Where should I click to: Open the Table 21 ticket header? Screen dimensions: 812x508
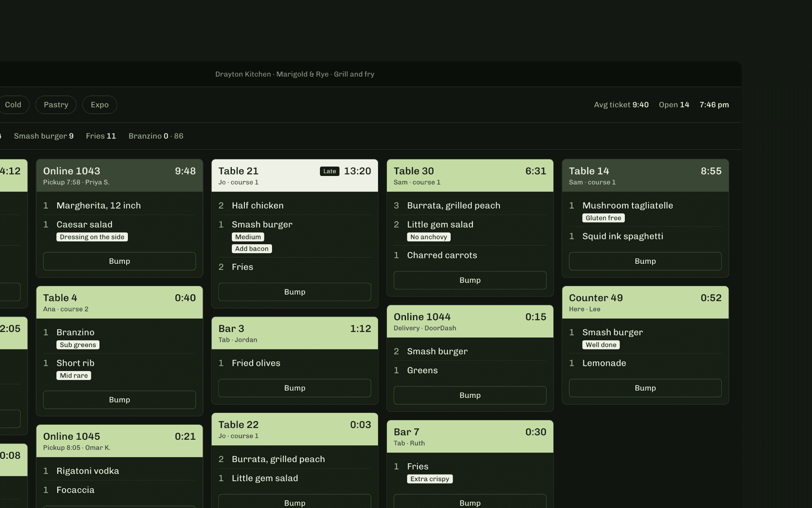(295, 176)
